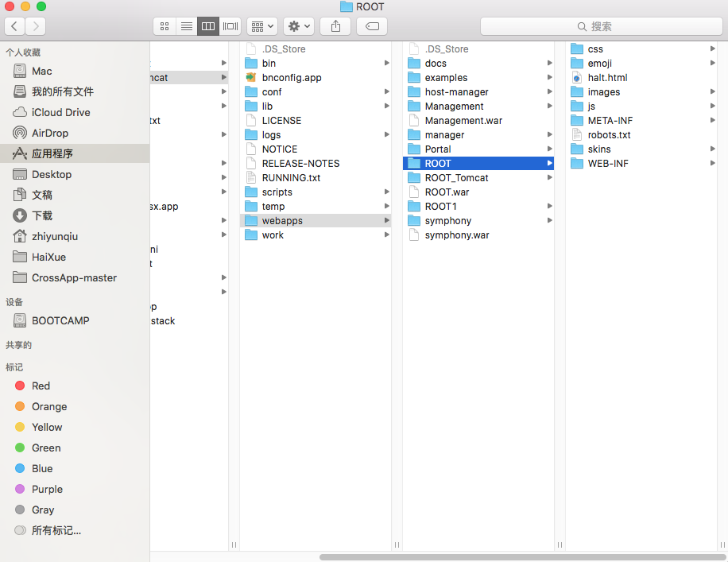728x562 pixels.
Task: Show 所有标记... in the sidebar
Action: click(75, 530)
